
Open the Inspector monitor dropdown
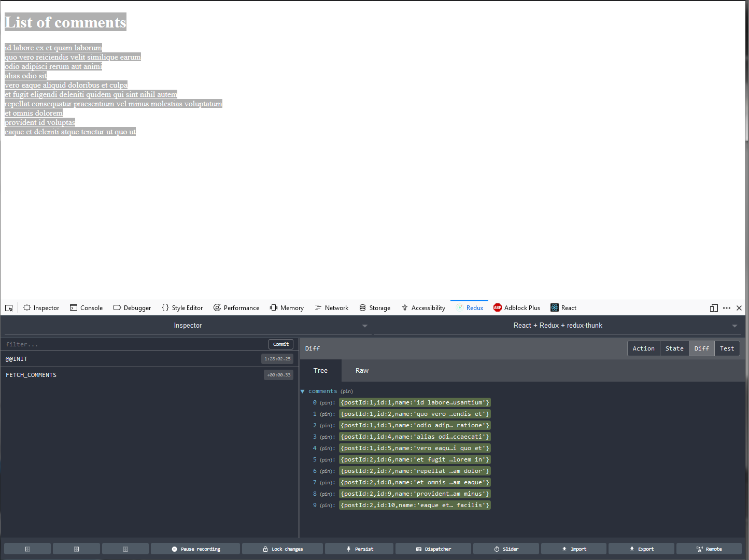[x=188, y=326]
